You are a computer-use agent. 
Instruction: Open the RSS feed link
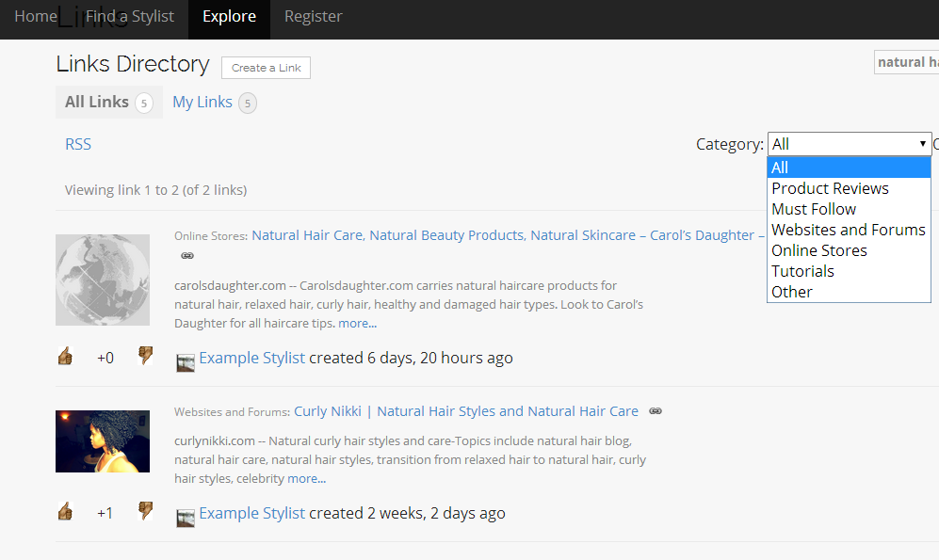point(78,144)
